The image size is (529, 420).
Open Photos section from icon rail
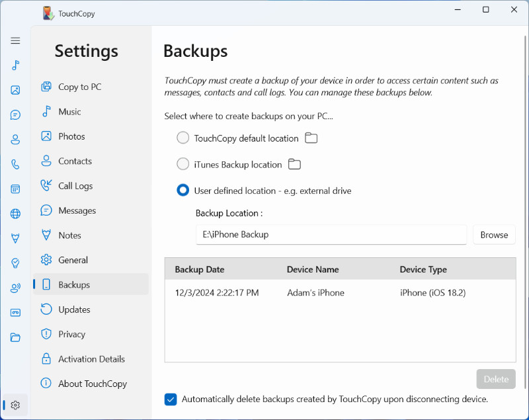(x=15, y=90)
